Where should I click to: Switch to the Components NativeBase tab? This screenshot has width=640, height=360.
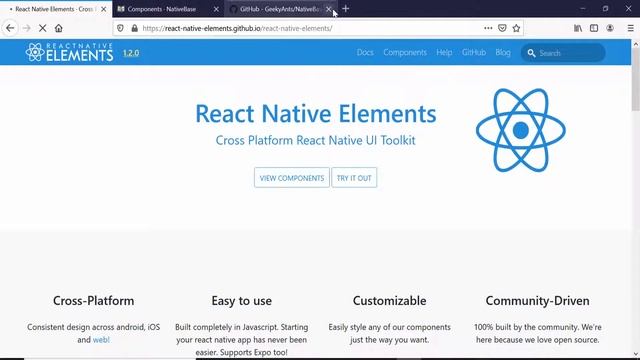coord(162,9)
